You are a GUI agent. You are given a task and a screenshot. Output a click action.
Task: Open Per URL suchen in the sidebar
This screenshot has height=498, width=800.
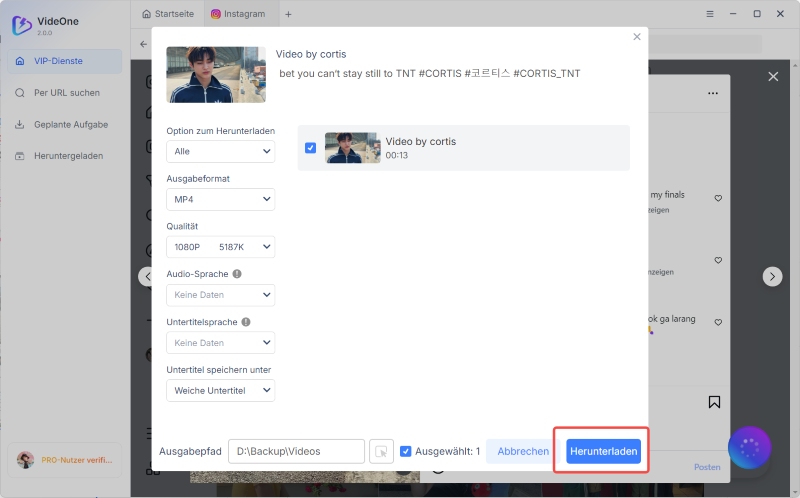[x=65, y=93]
